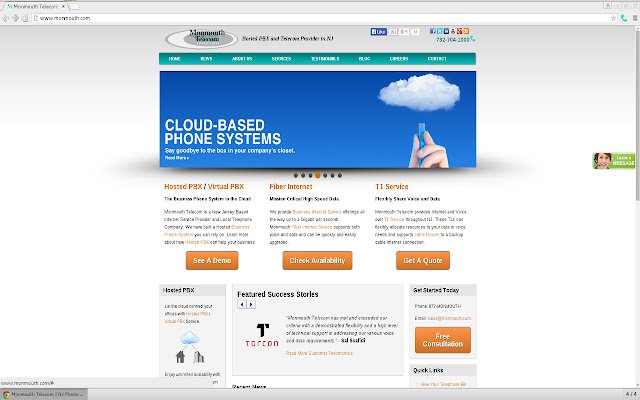Image resolution: width=640 pixels, height=400 pixels.
Task: Click the Get Started Today heading
Action: [x=436, y=290]
